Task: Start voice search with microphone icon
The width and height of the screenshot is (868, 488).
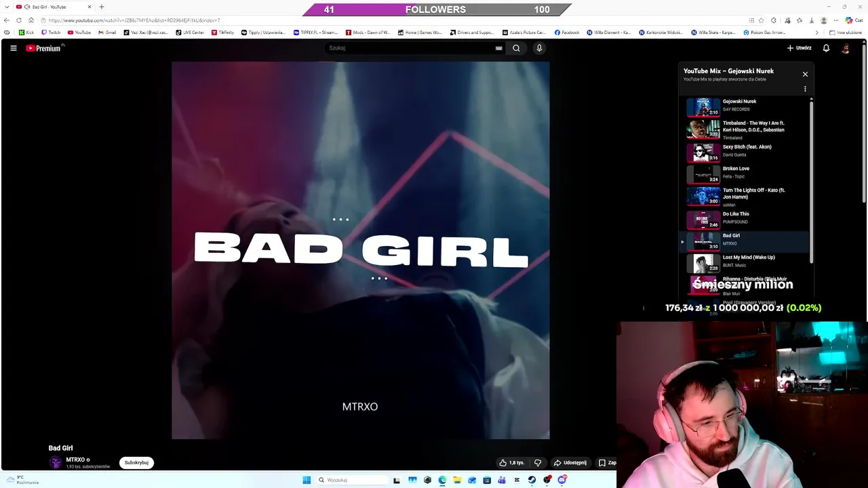Action: pyautogui.click(x=539, y=48)
